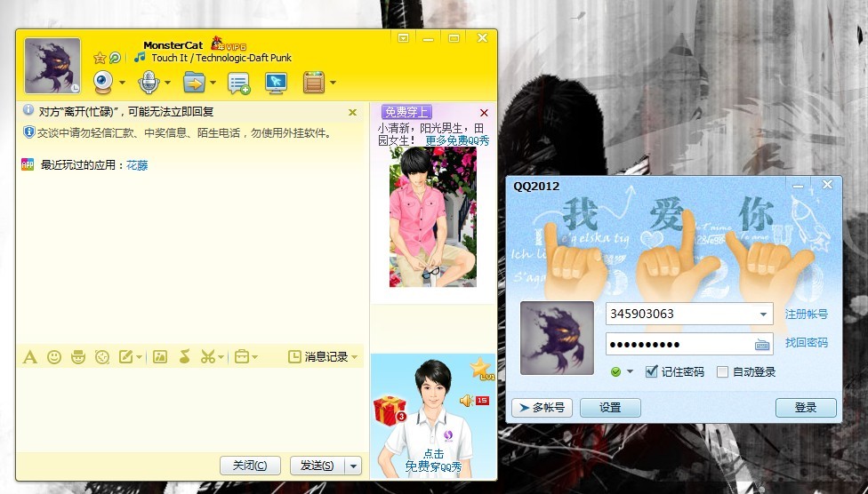Click the 注册帐号 link

(806, 315)
